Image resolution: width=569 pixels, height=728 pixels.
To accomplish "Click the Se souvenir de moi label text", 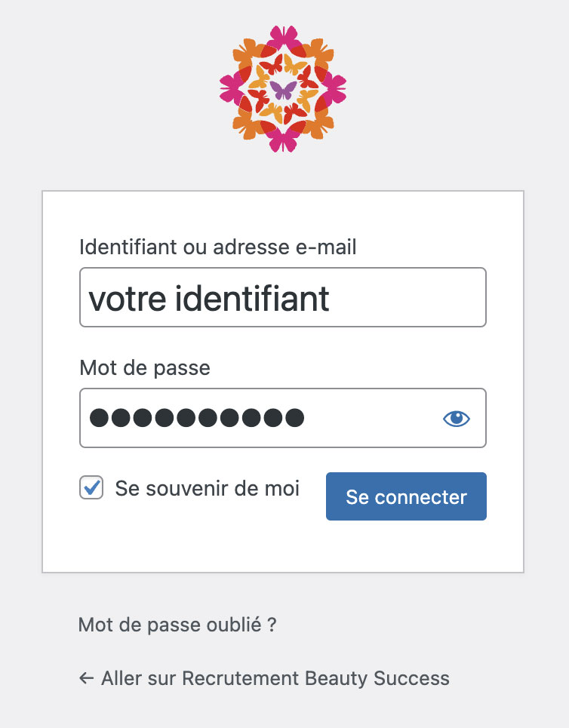I will click(x=208, y=488).
